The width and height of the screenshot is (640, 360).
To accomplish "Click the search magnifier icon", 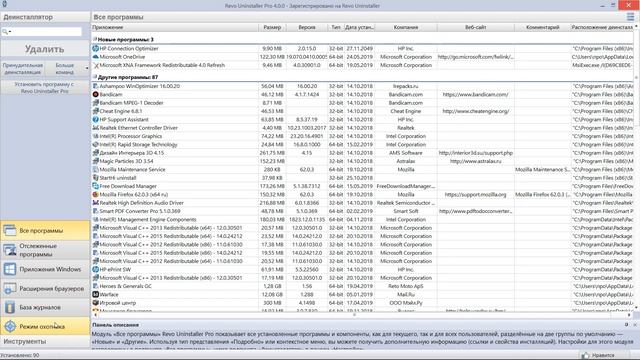I will pos(5,31).
